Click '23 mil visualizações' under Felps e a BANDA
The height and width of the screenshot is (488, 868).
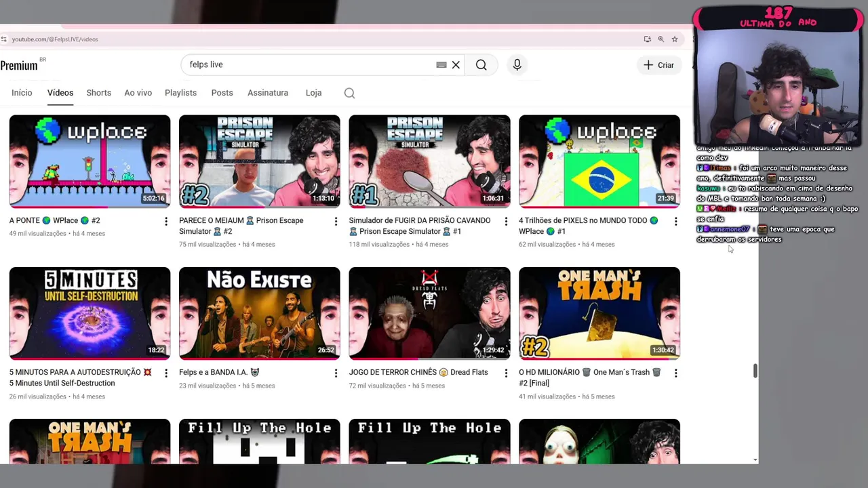tap(208, 386)
